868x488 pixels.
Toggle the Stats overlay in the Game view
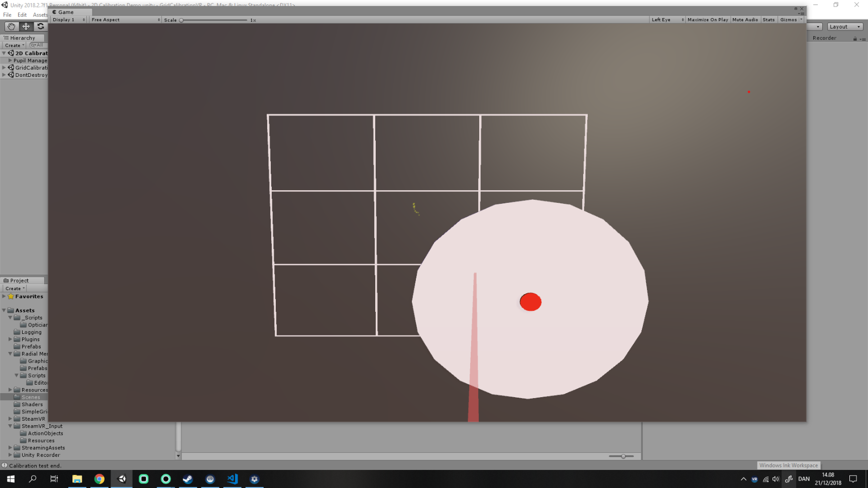(x=769, y=20)
